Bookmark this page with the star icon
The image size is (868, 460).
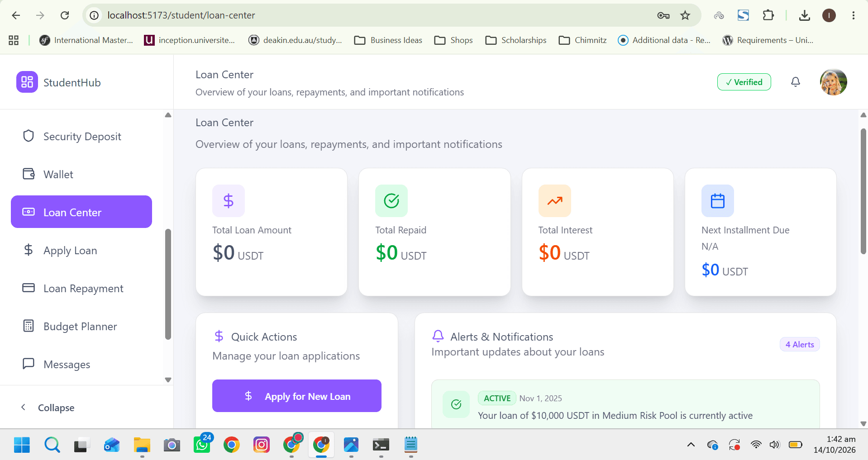coord(685,15)
